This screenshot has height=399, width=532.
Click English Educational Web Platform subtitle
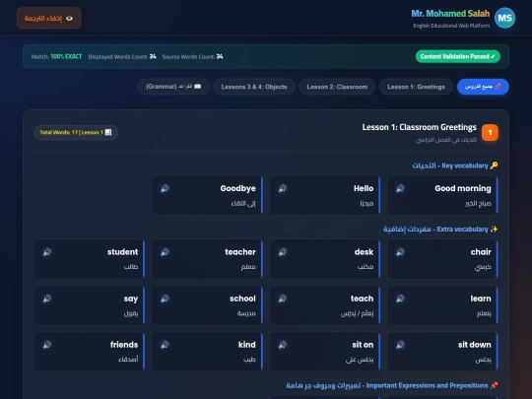[x=451, y=26]
